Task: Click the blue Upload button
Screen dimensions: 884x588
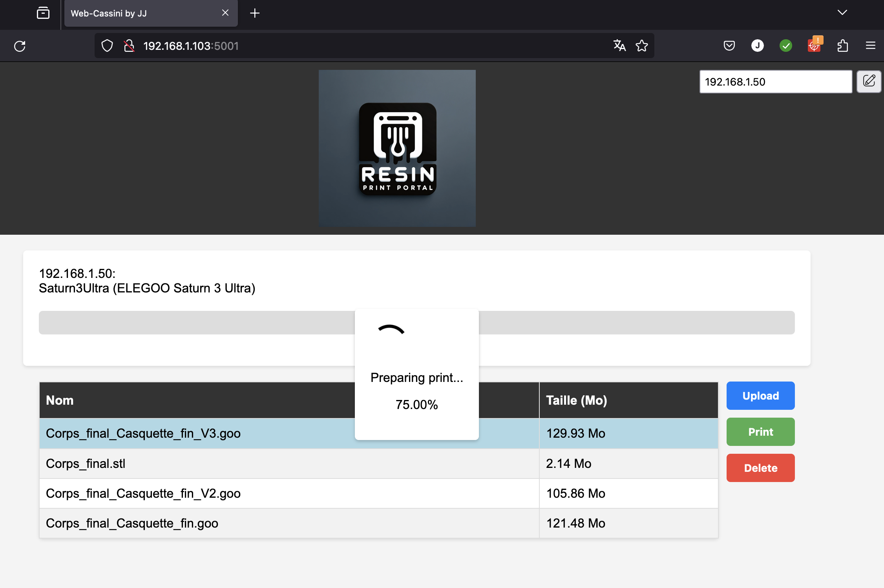Action: pos(760,396)
